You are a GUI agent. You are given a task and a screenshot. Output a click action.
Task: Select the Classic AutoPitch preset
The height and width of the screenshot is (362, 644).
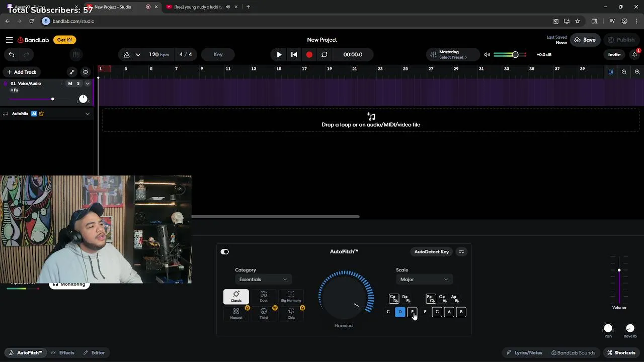coord(236,297)
